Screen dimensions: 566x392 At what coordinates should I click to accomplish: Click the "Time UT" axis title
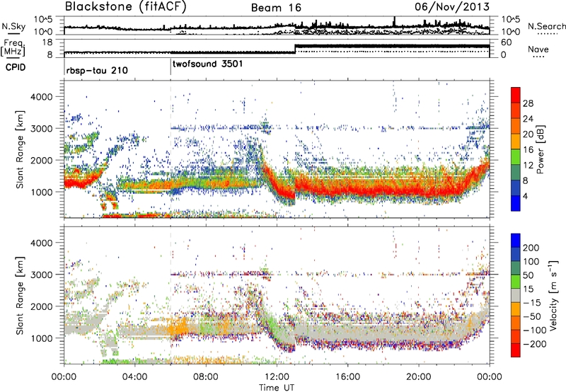click(x=277, y=387)
